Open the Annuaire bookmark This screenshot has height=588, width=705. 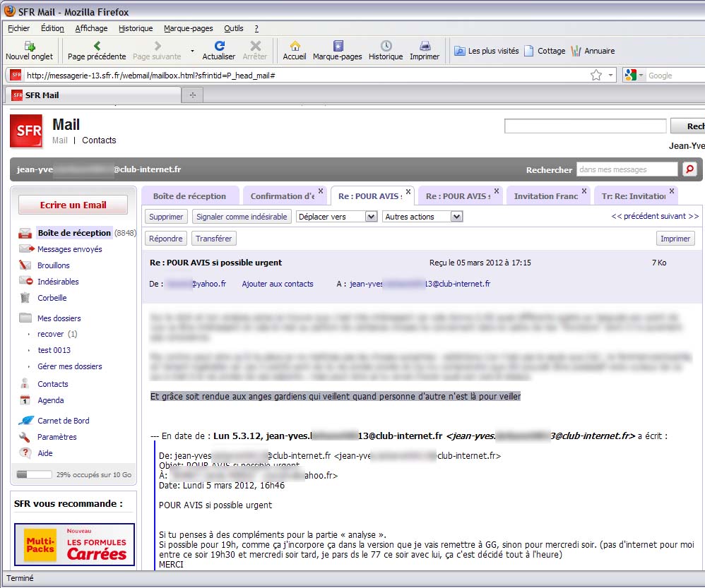coord(593,51)
